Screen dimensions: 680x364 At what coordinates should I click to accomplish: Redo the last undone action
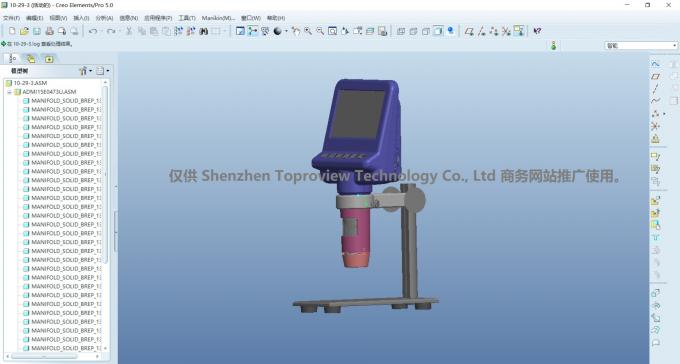click(x=111, y=31)
